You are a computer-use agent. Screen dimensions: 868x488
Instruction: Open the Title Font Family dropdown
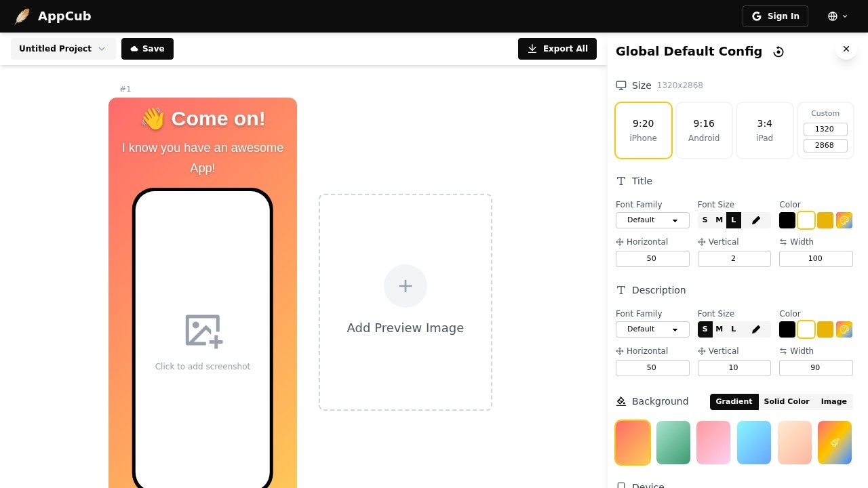click(652, 220)
